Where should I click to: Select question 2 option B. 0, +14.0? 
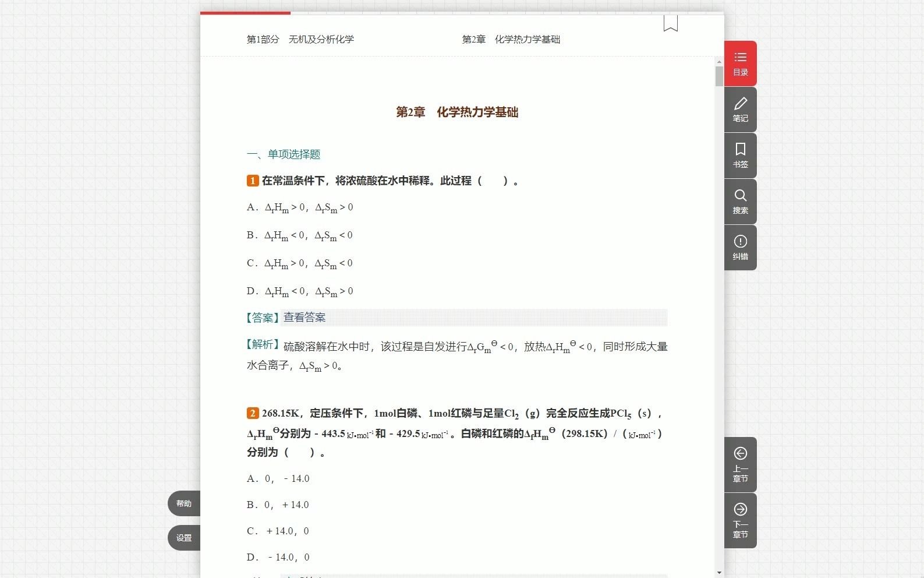click(x=278, y=505)
